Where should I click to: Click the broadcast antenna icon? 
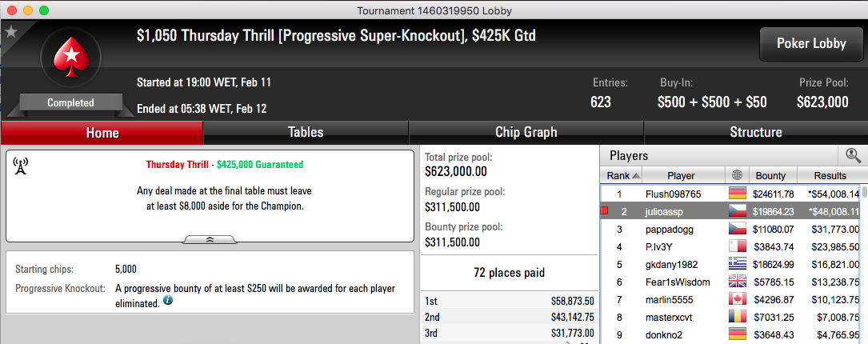[21, 165]
